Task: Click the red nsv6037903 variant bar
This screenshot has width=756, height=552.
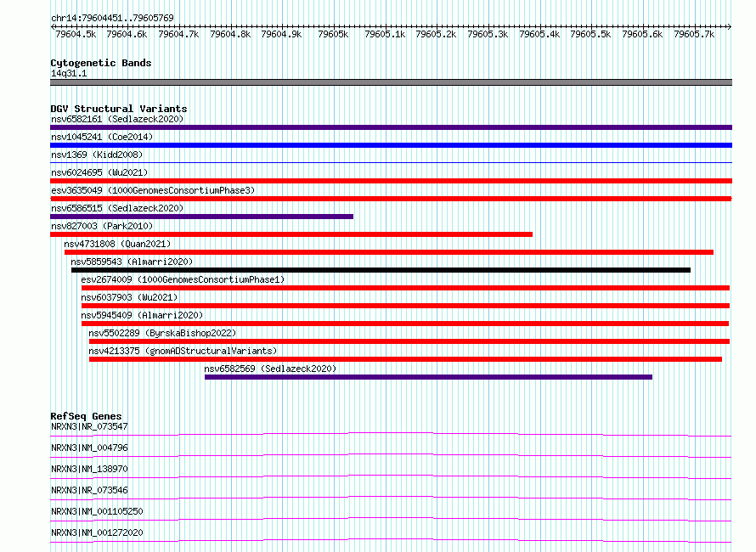Action: 405,306
